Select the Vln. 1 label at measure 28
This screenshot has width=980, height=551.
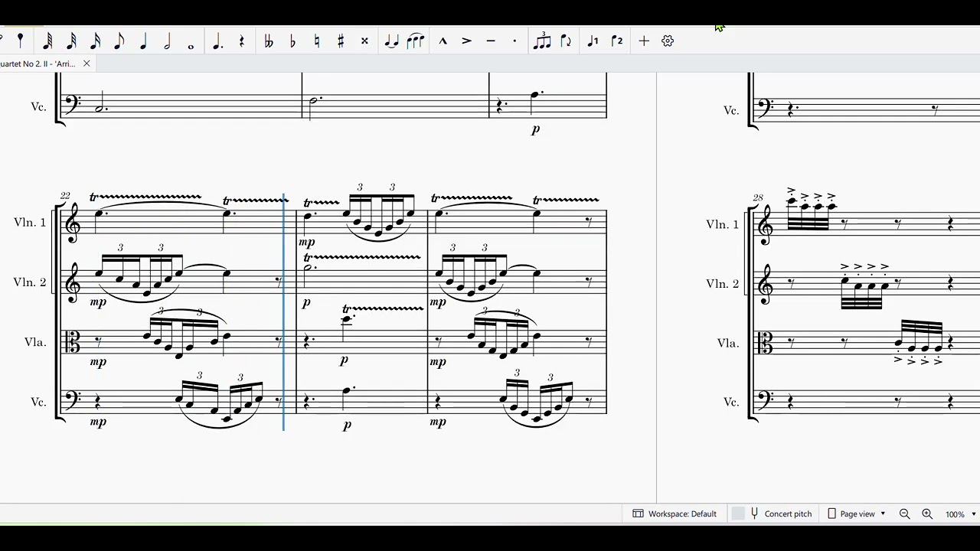coord(722,224)
